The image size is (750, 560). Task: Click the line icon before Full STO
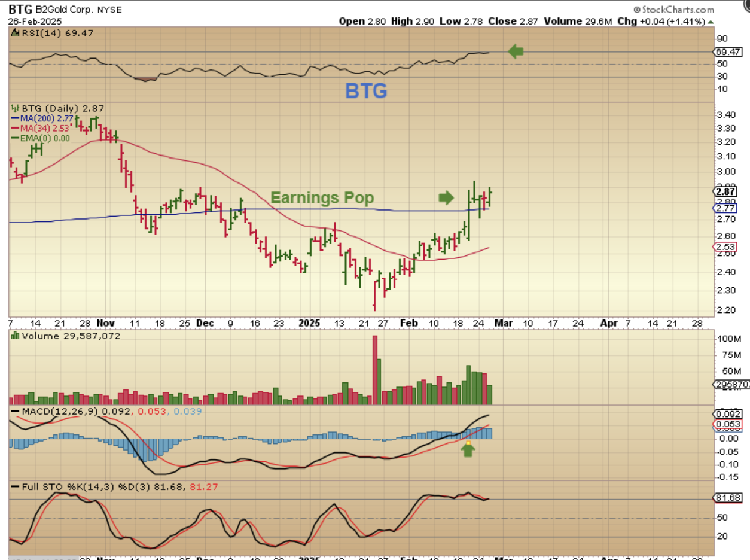tap(16, 486)
